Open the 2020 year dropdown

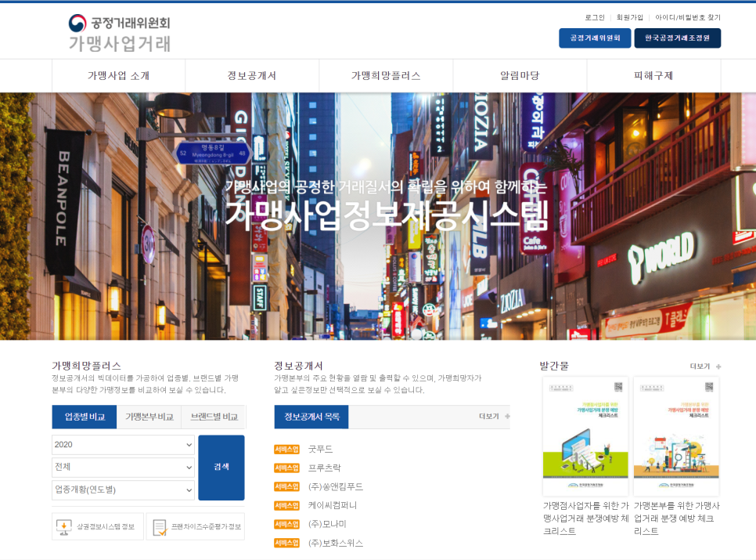(x=123, y=445)
